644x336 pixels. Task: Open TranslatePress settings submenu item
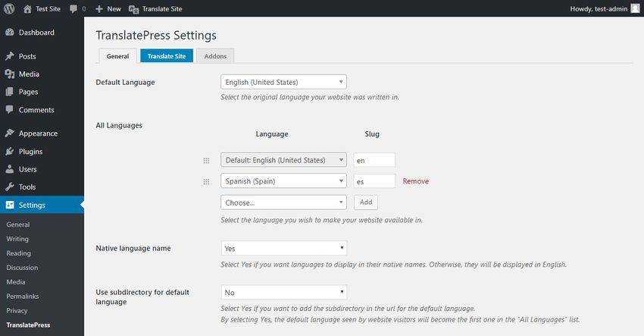[x=28, y=325]
